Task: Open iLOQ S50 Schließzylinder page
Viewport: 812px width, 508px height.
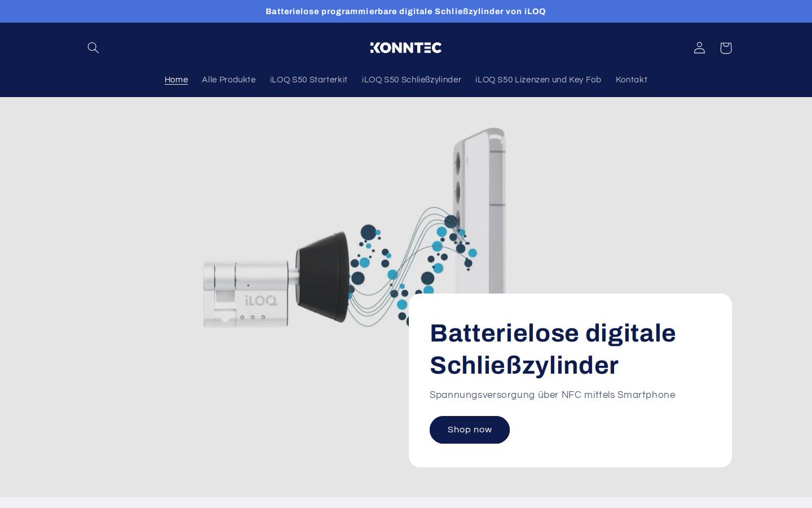Action: point(412,80)
